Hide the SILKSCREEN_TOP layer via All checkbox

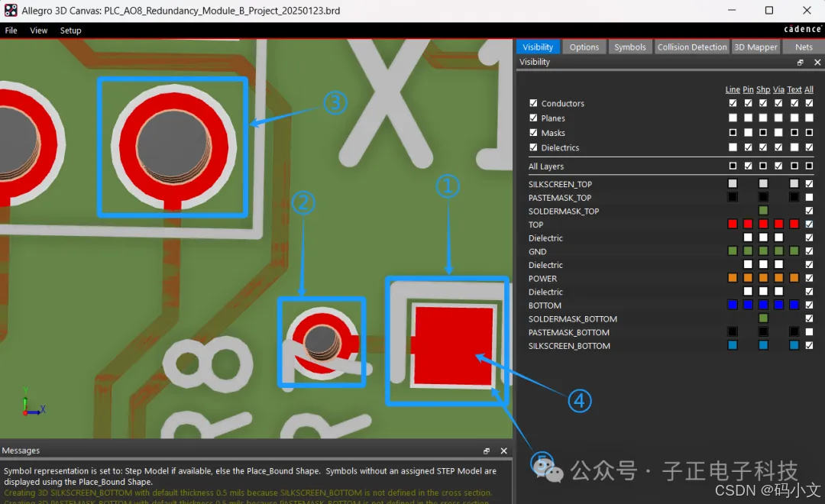[809, 184]
